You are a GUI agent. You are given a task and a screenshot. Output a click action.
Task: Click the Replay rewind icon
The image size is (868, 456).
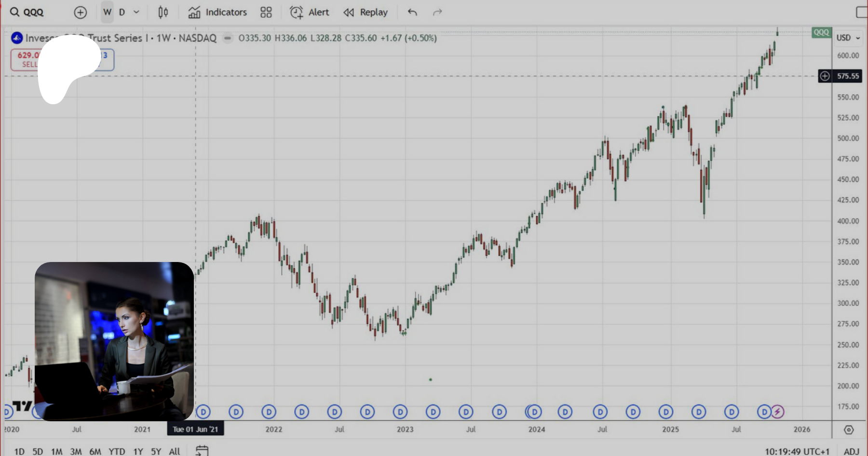point(349,13)
